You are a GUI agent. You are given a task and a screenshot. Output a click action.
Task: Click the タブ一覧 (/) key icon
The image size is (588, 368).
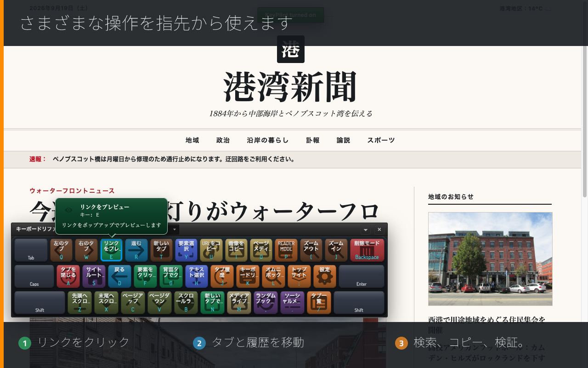point(319,303)
